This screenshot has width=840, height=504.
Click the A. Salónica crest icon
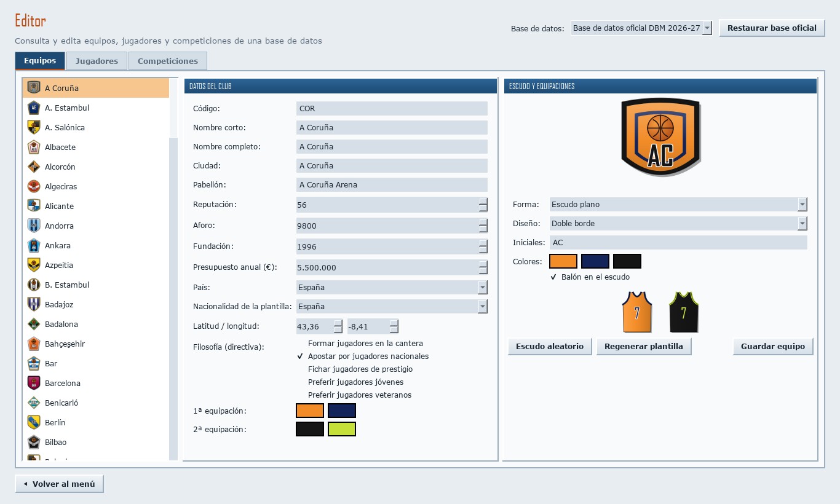[34, 127]
